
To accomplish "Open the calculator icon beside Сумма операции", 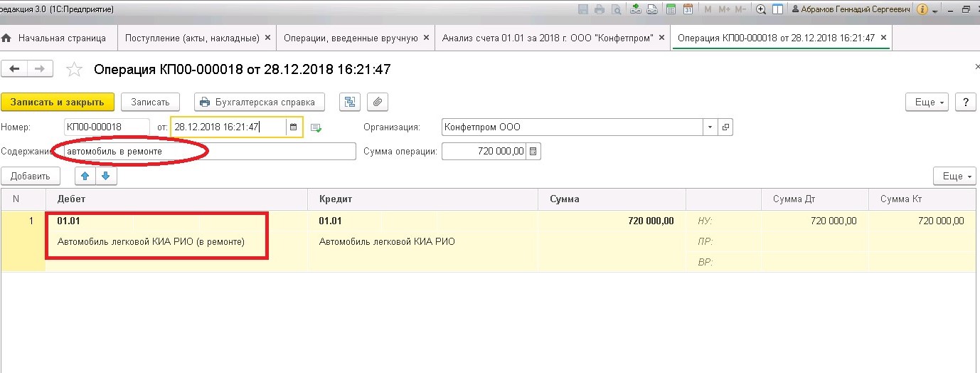I will point(533,151).
